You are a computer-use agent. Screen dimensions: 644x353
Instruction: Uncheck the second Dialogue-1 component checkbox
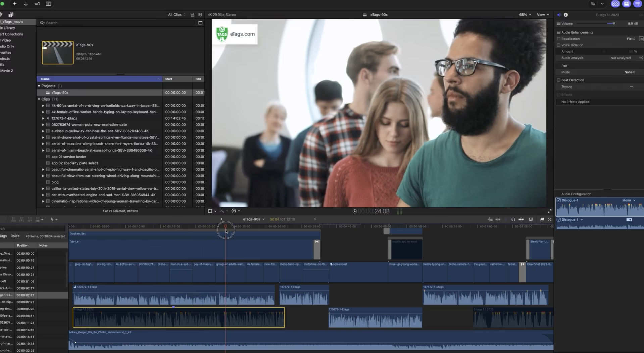click(559, 220)
